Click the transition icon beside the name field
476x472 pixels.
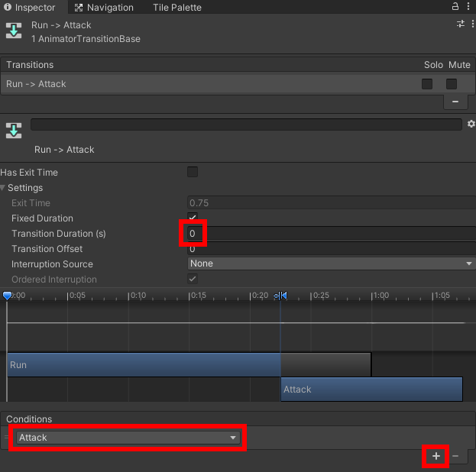point(14,131)
